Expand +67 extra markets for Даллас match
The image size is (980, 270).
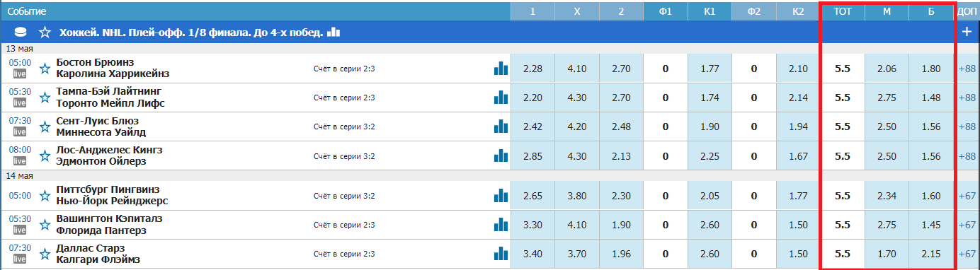pos(967,254)
